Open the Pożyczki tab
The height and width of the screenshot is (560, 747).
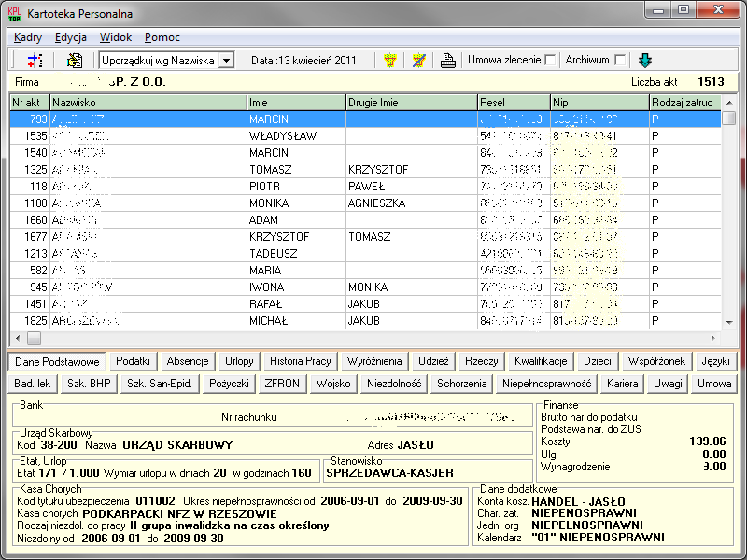coord(229,384)
